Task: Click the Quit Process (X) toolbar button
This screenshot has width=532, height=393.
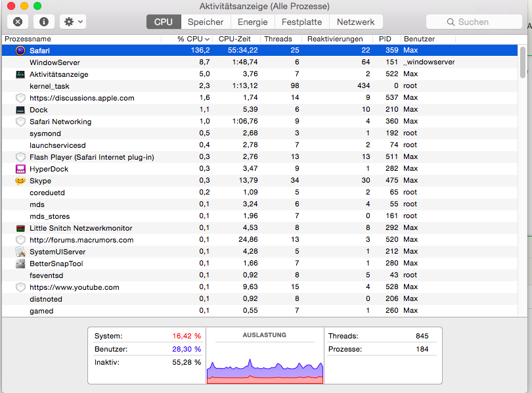Action: click(x=18, y=22)
